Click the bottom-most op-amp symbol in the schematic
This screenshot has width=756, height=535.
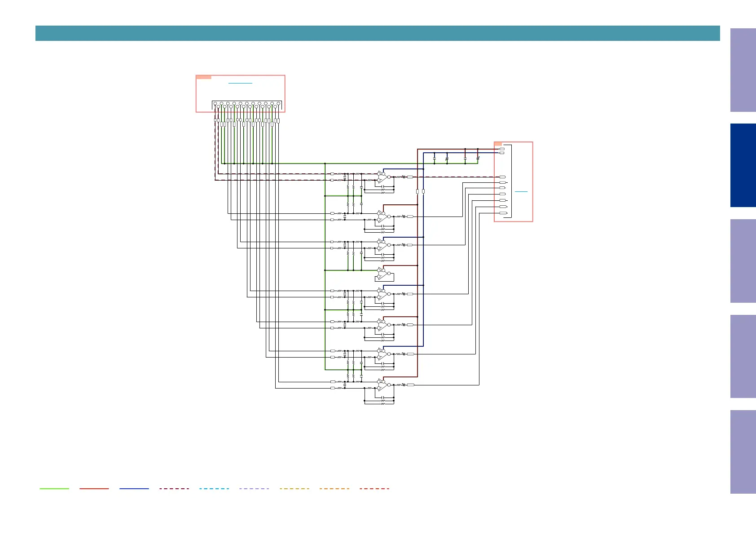click(384, 385)
